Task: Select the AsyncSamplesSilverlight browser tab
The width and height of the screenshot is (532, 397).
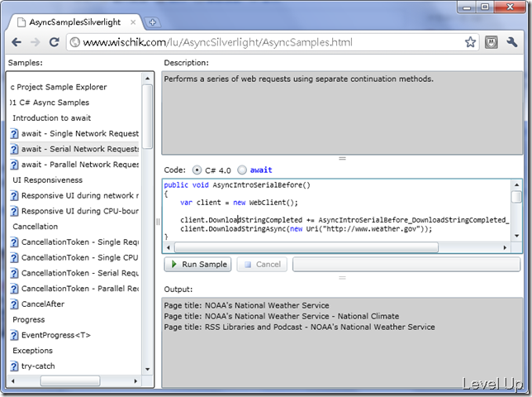Action: point(74,22)
